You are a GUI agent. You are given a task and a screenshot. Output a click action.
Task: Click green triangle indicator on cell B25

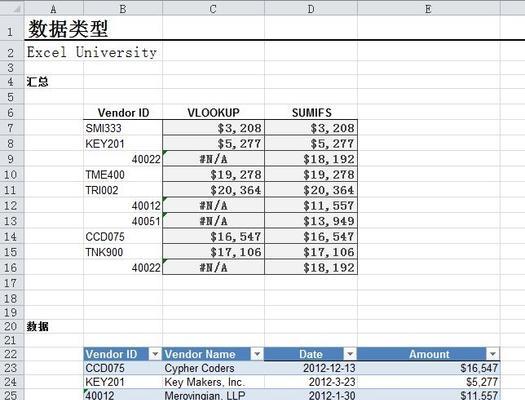pos(86,391)
